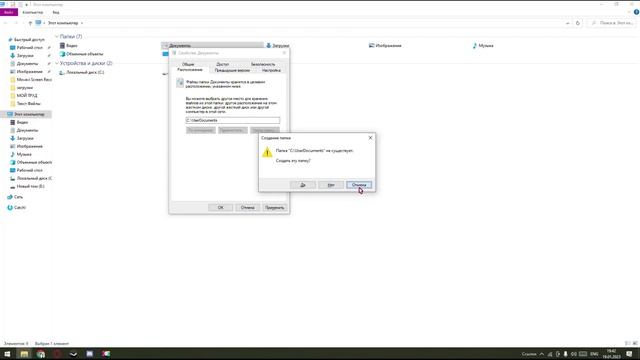
Task: Select Этот компьютер in sidebar
Action: (x=26, y=114)
